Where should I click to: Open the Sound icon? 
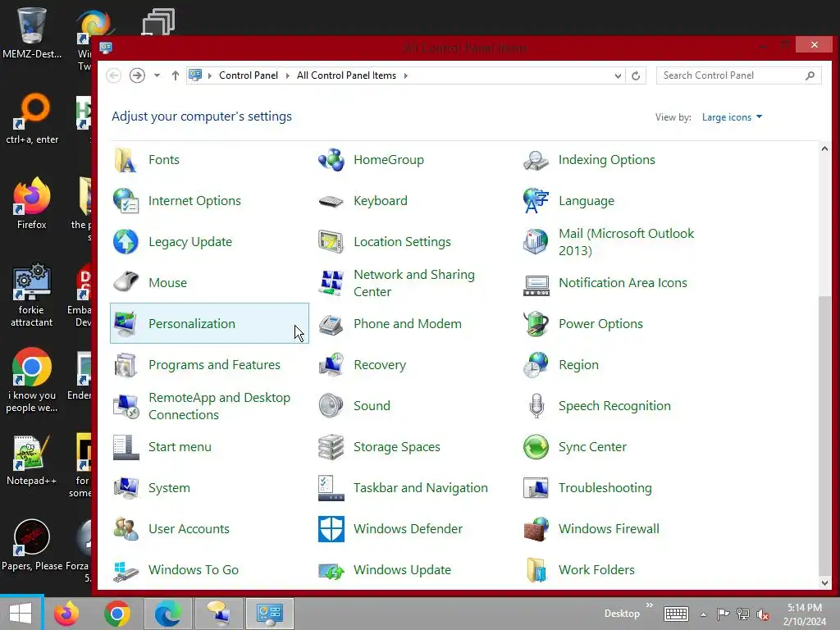click(331, 406)
